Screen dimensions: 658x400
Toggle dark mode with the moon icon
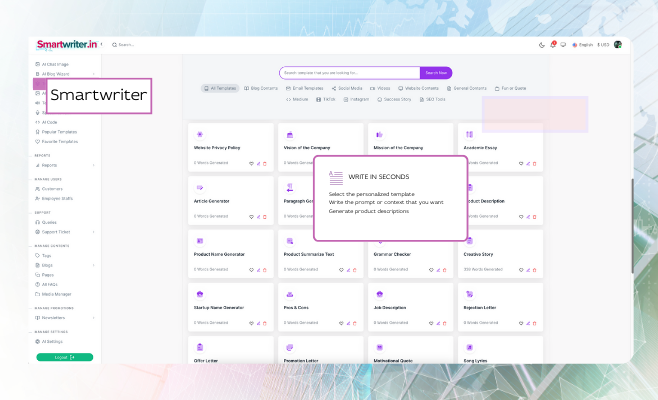click(542, 45)
